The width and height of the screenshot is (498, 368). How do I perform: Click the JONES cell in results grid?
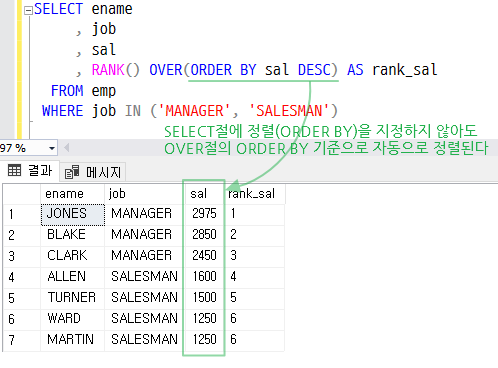coord(73,215)
